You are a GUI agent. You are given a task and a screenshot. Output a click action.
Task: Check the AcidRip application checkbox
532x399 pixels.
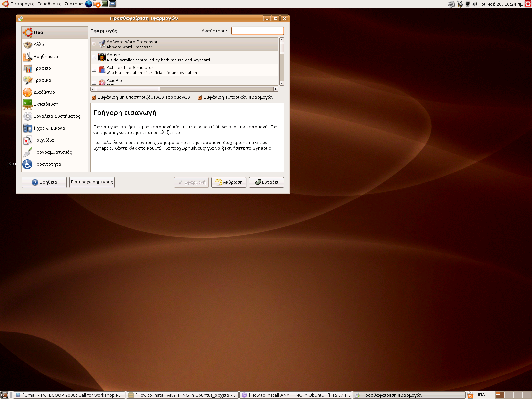[94, 83]
